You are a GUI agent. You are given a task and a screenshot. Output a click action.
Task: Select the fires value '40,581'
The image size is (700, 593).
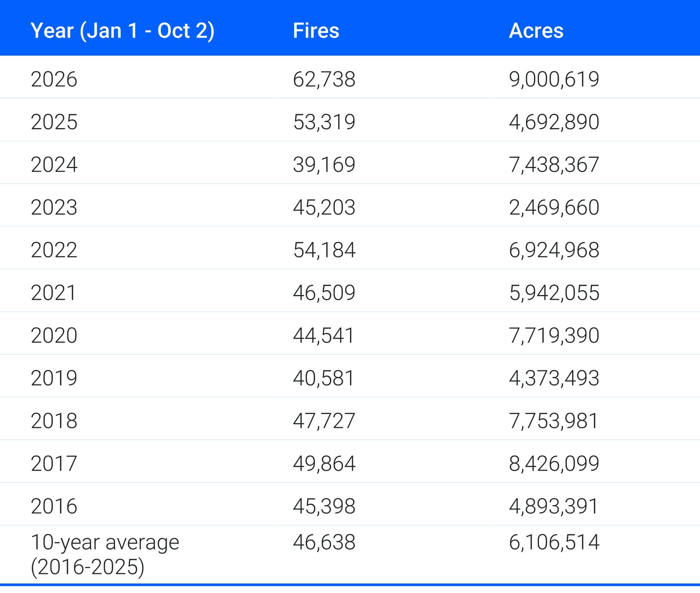(323, 378)
